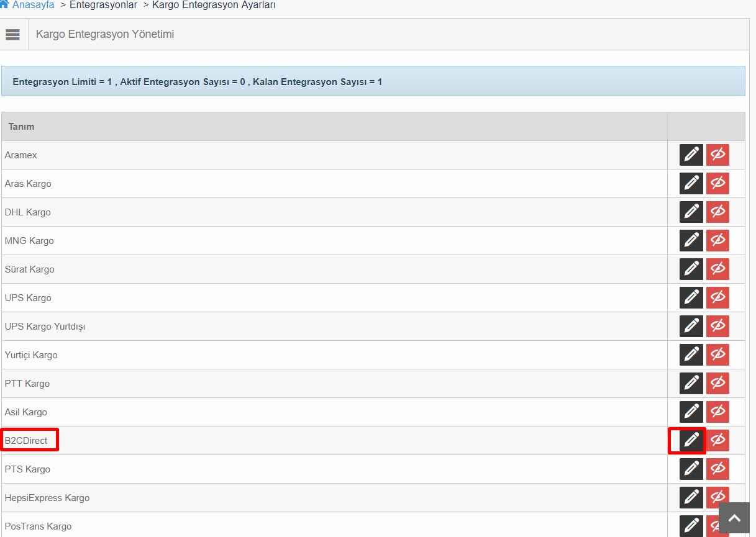This screenshot has height=537, width=756.
Task: Edit PosTrans Kargo integration
Action: pyautogui.click(x=691, y=526)
